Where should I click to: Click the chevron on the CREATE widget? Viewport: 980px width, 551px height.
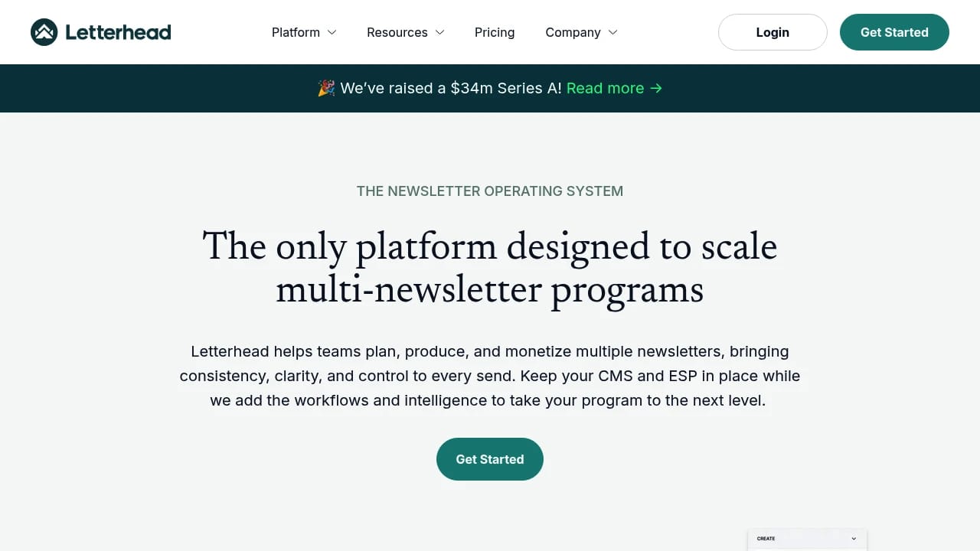[x=854, y=538]
